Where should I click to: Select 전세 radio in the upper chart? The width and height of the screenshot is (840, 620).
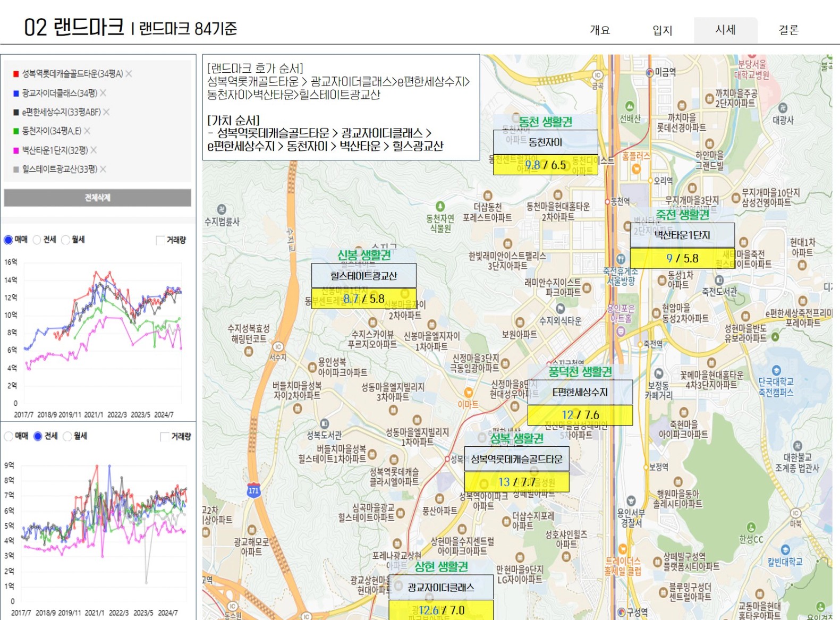pos(37,240)
